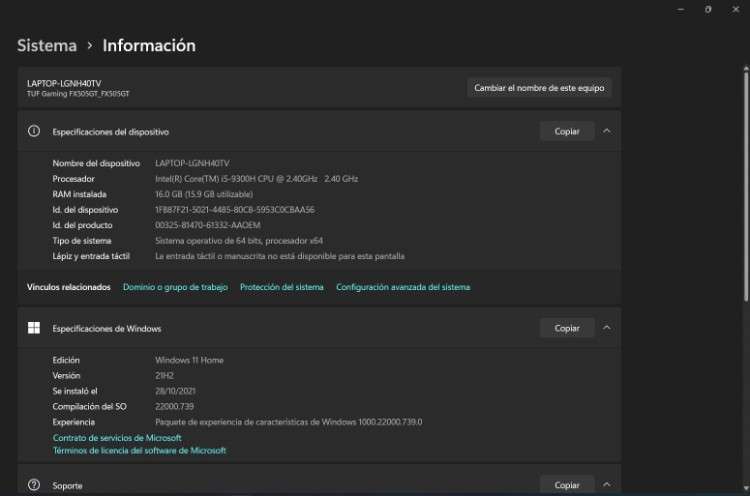Collapse the Especificaciones de Windows section chevron

(607, 328)
